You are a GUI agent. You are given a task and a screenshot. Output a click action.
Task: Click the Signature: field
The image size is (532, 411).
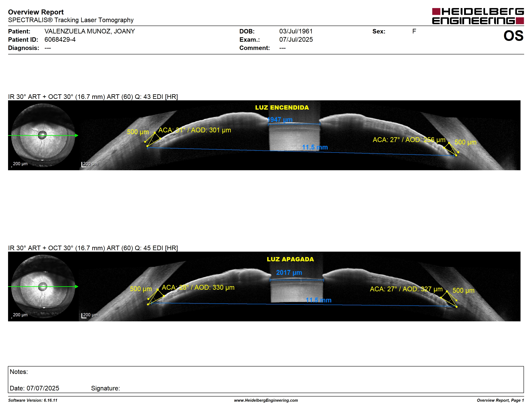coord(105,388)
